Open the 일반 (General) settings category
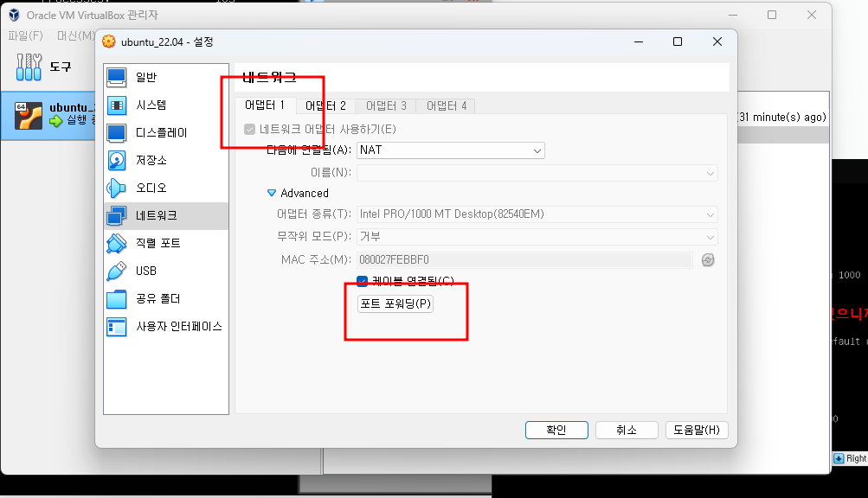868x498 pixels. [x=166, y=77]
